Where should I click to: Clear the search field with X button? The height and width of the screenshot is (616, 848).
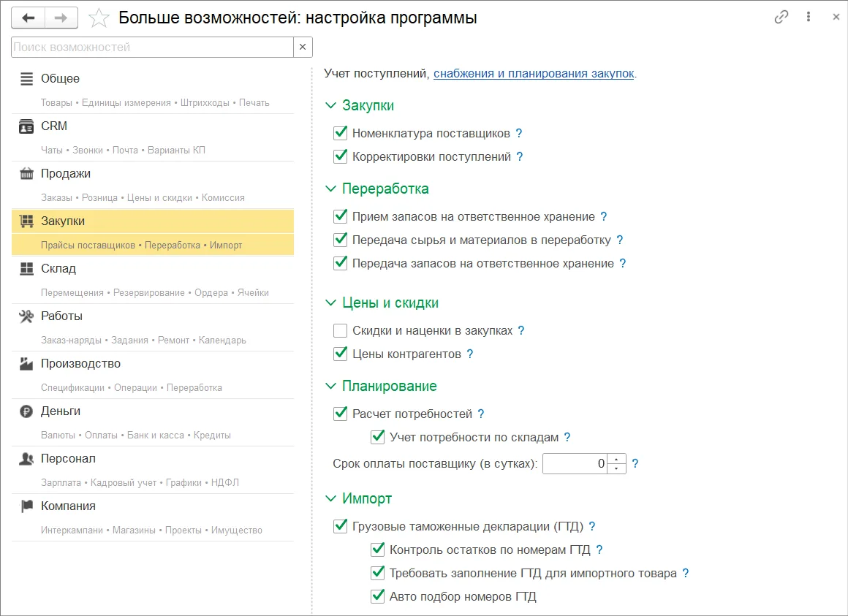[x=303, y=47]
